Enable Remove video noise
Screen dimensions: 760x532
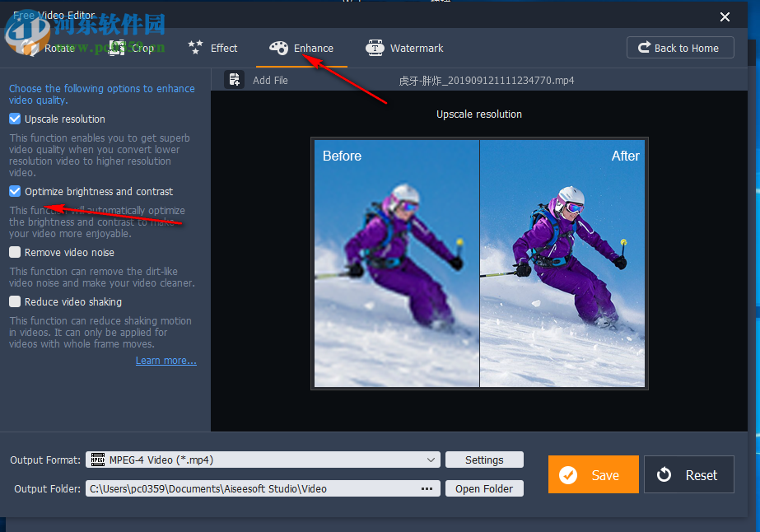tap(14, 252)
